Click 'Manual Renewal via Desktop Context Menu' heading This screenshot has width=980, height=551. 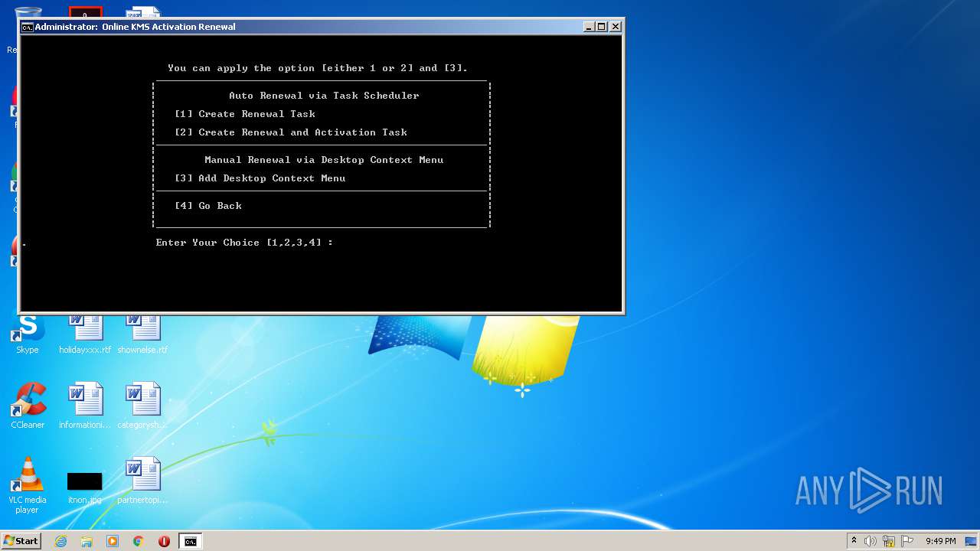click(325, 160)
